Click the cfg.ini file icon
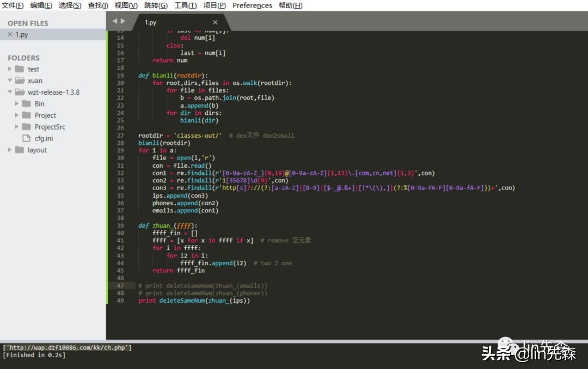This screenshot has height=373, width=588. point(27,138)
